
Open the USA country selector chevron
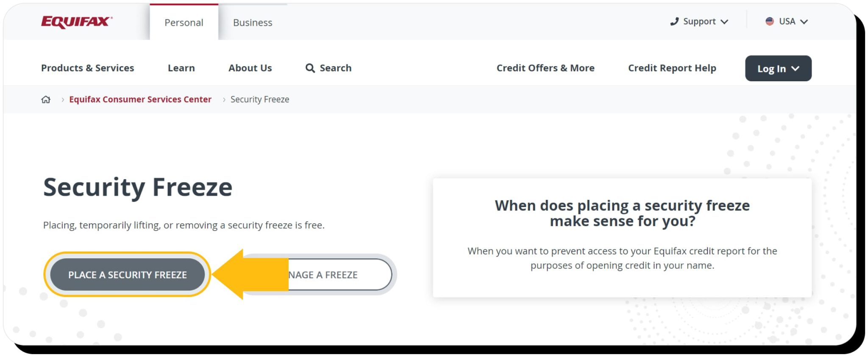tap(804, 22)
